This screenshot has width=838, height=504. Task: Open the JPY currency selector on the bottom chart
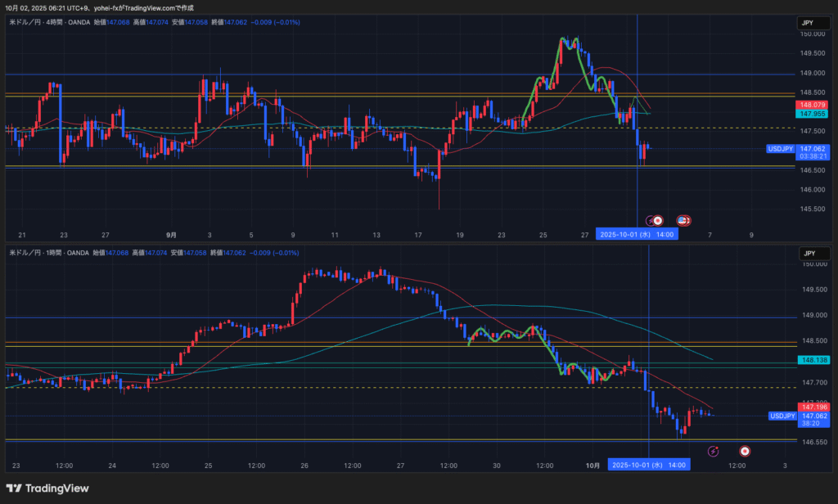(809, 254)
